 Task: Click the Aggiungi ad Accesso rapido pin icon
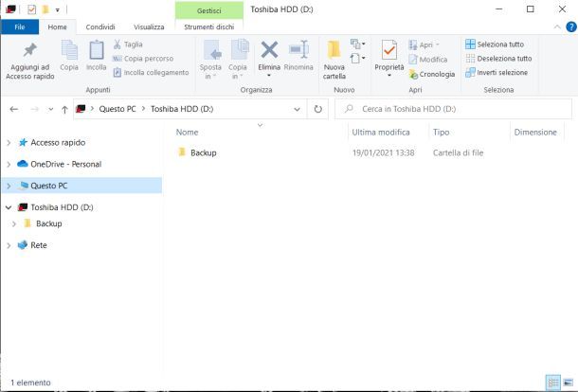(x=30, y=50)
